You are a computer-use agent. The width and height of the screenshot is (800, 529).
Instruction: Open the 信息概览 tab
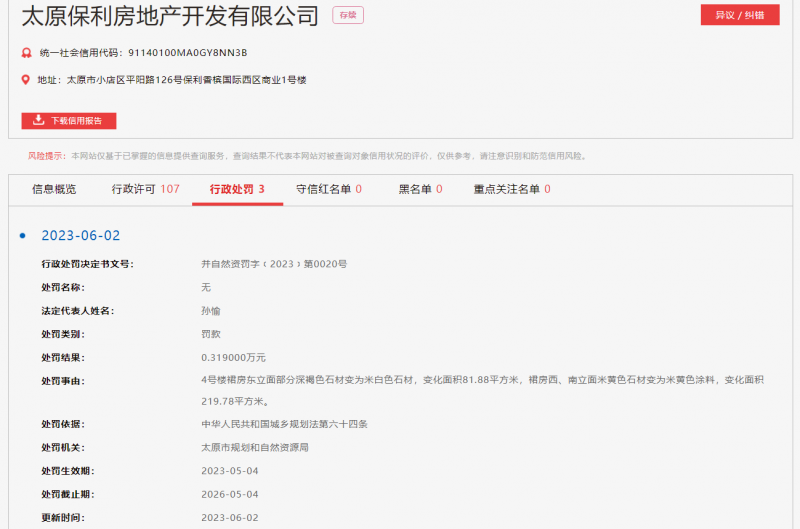54,189
